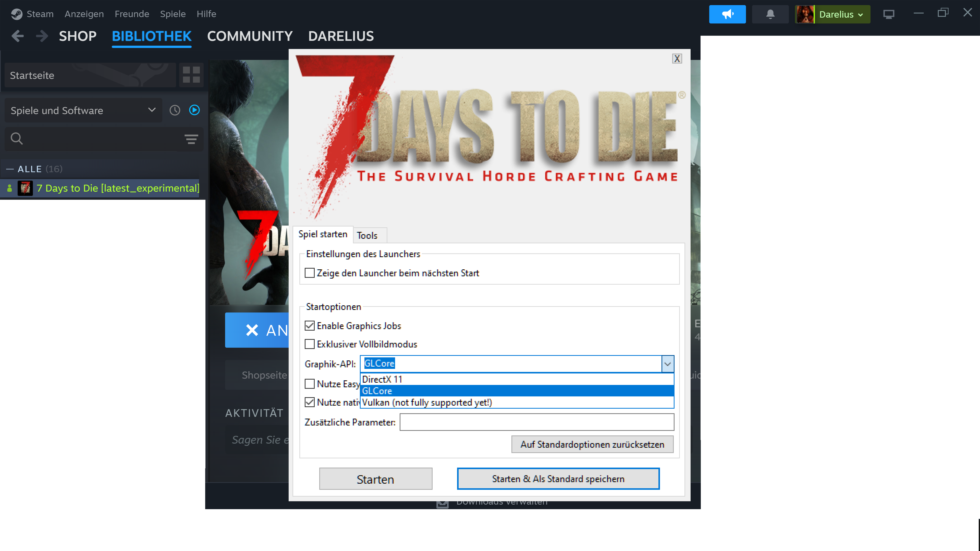This screenshot has width=980, height=551.
Task: Click the 7 Days to Die game icon
Action: (x=25, y=188)
